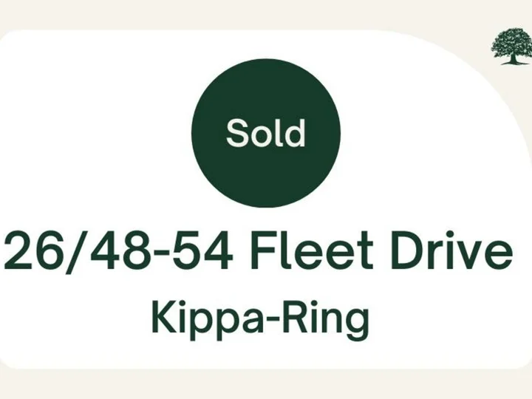Viewport: 532px width, 399px height.
Task: Select the white "Sold" text
Action: click(266, 133)
